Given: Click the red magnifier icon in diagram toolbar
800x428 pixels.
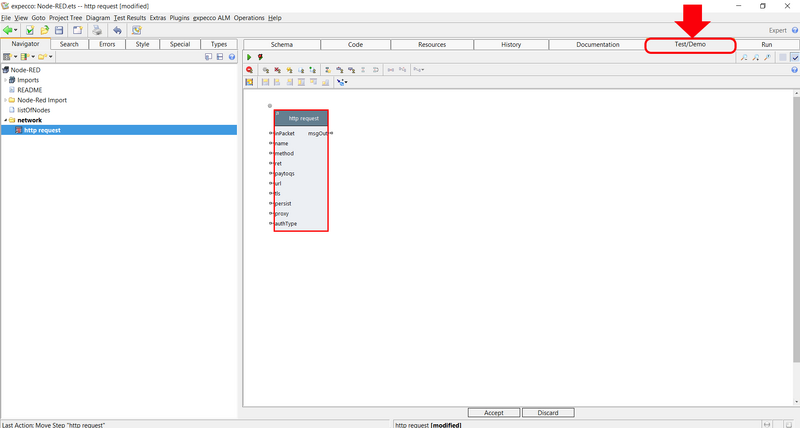Looking at the screenshot, I should click(249, 70).
